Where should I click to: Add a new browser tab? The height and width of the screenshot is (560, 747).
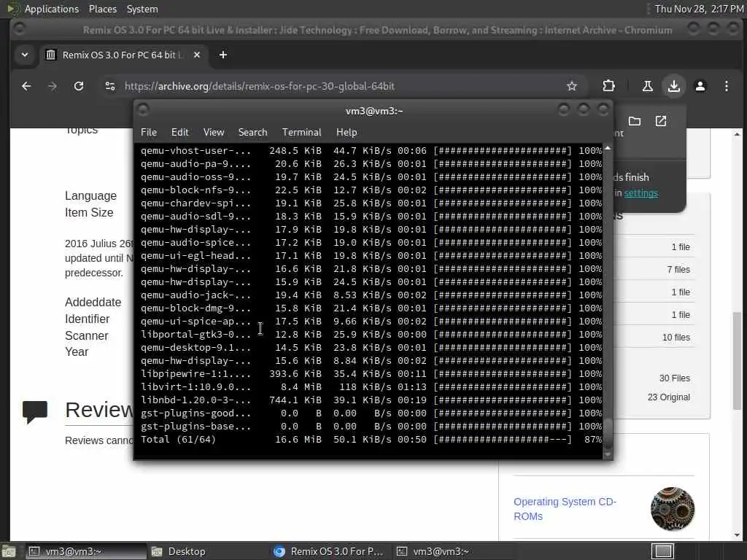(x=223, y=55)
